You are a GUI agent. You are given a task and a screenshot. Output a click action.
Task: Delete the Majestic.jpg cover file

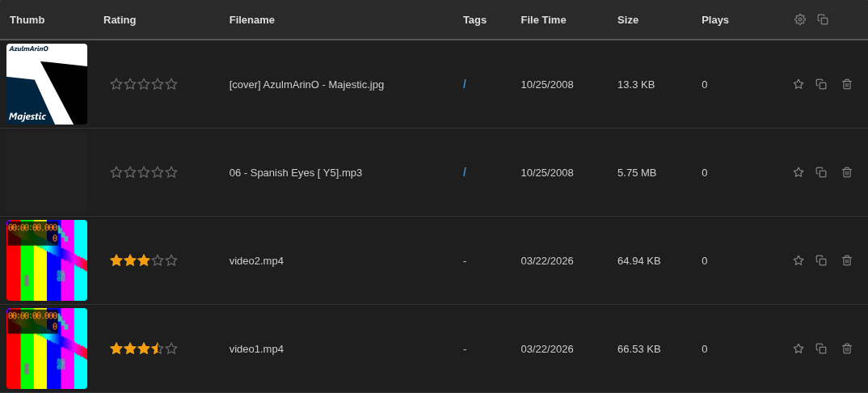click(847, 84)
